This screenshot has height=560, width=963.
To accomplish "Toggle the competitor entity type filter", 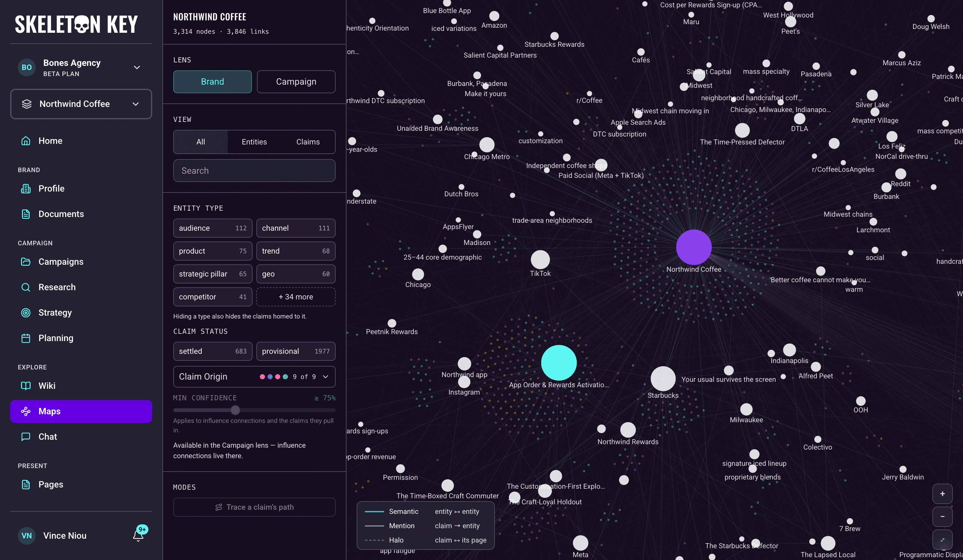I will click(x=212, y=297).
